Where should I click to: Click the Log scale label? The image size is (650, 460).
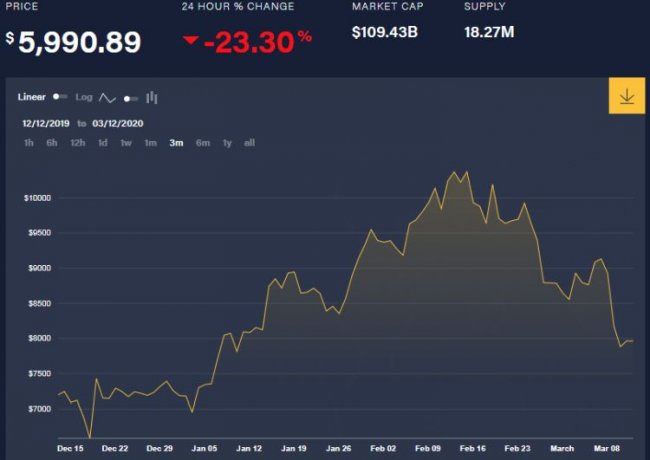[x=84, y=97]
